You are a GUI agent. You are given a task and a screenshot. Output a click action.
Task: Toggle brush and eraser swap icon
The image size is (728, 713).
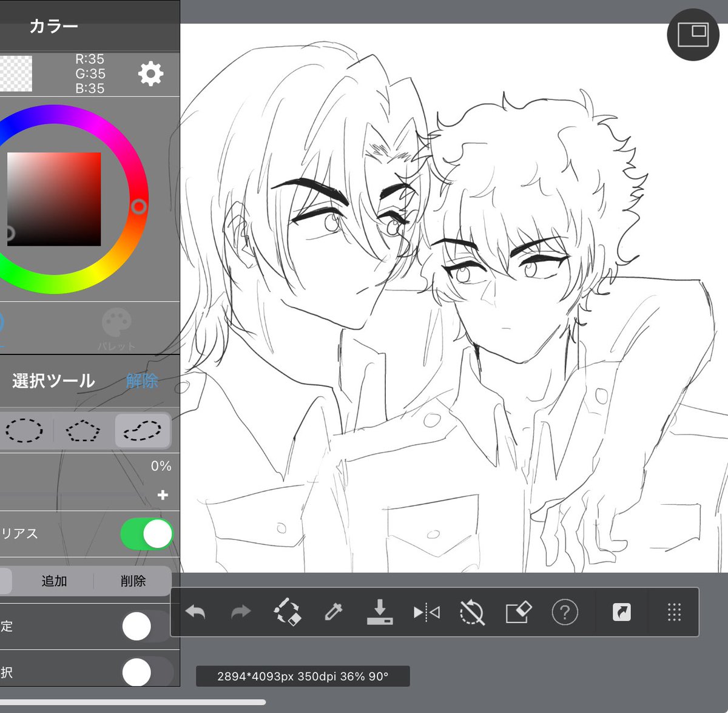point(287,612)
